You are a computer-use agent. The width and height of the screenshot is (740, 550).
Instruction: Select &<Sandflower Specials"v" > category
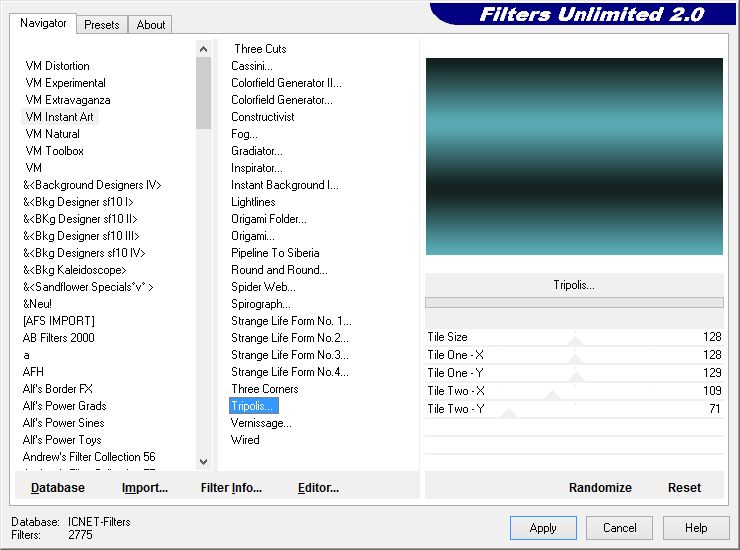coord(88,287)
